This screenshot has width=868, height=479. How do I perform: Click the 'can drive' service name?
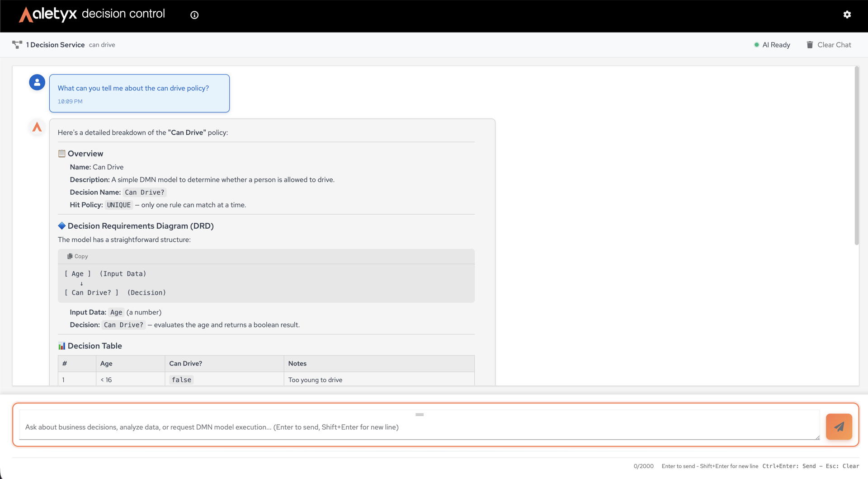[x=102, y=45]
